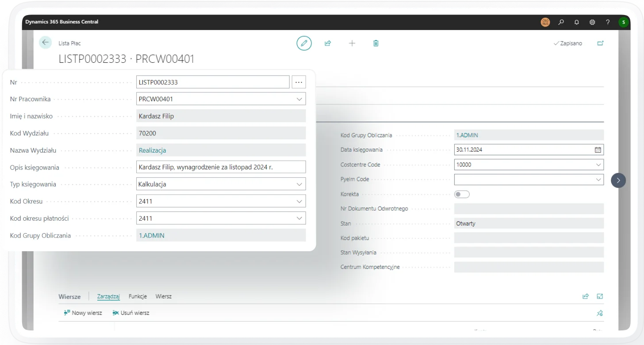Screen dimensions: 644x345
Task: Click the Realizacja department link
Action: coord(152,150)
